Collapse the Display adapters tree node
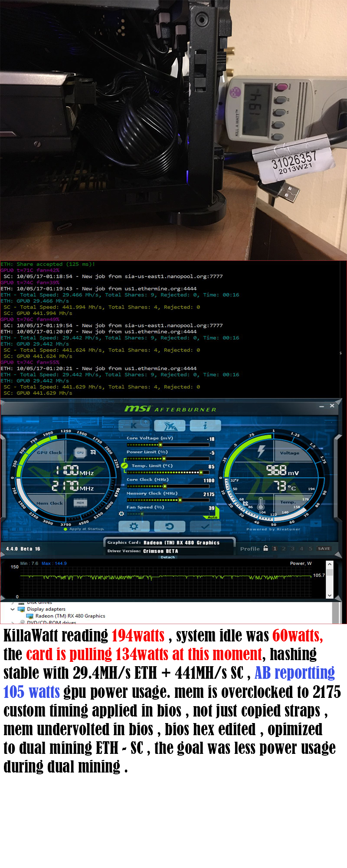Screen dimensions: 347x868 point(13,609)
